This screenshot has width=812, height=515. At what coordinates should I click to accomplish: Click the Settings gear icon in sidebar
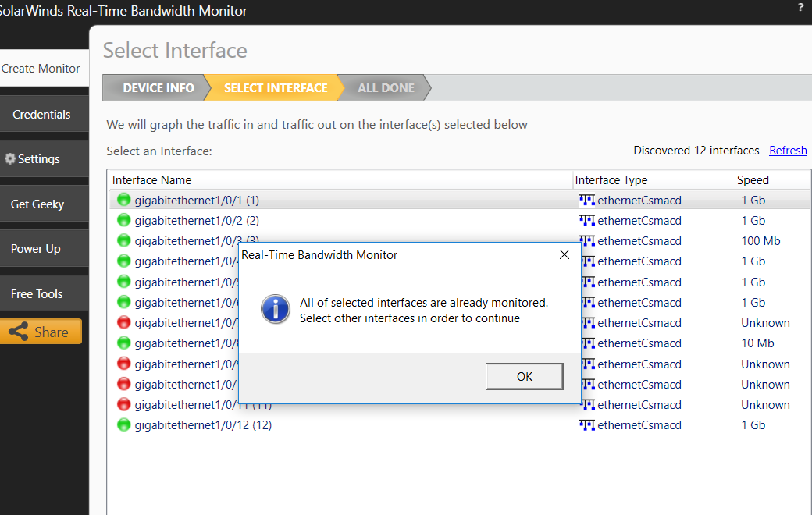[x=10, y=159]
